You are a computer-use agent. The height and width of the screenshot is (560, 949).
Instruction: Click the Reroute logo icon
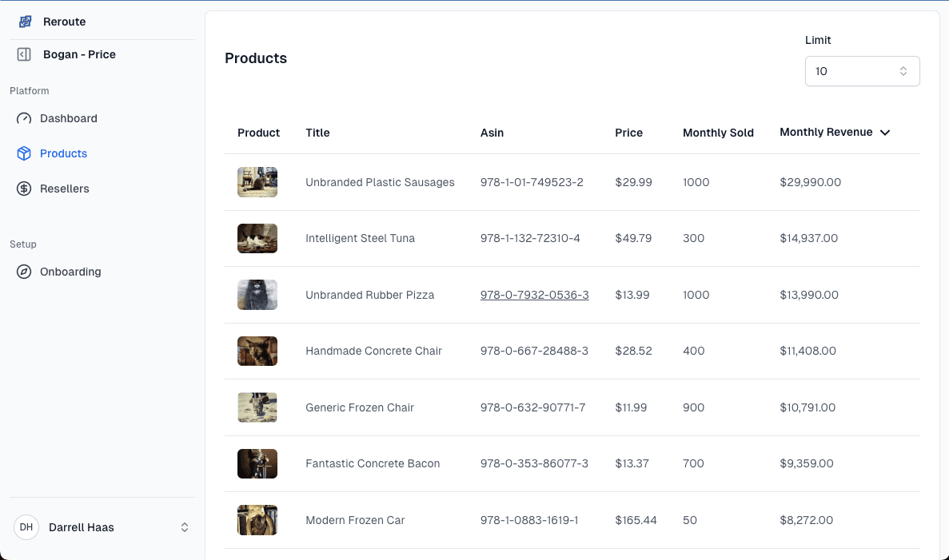coord(23,22)
